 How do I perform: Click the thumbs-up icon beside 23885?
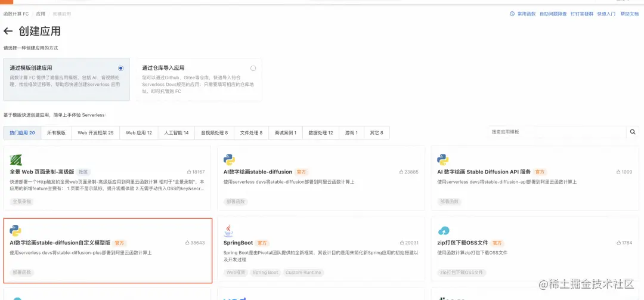[402, 172]
